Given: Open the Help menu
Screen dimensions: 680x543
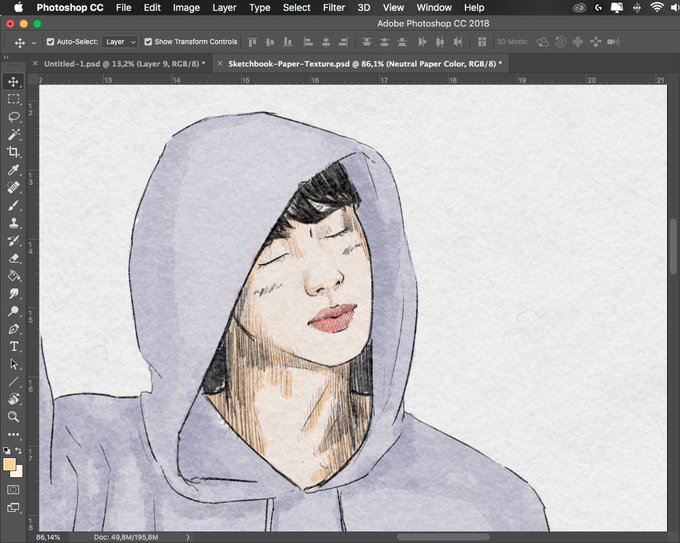Looking at the screenshot, I should click(x=474, y=8).
